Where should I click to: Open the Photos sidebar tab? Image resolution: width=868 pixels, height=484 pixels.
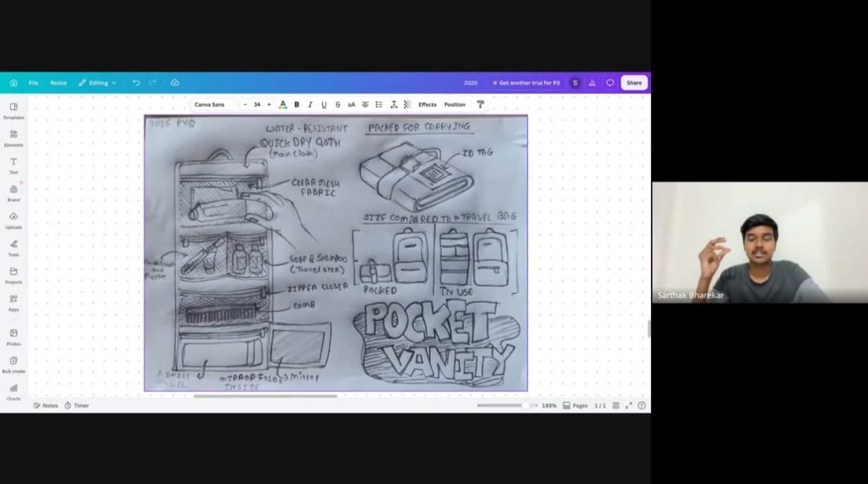pyautogui.click(x=14, y=336)
